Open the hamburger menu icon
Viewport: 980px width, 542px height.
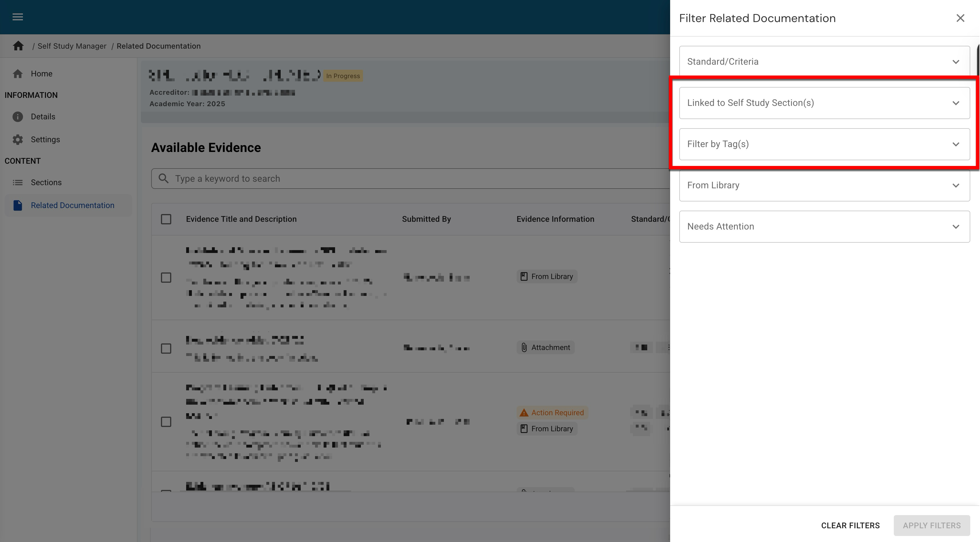[x=17, y=17]
